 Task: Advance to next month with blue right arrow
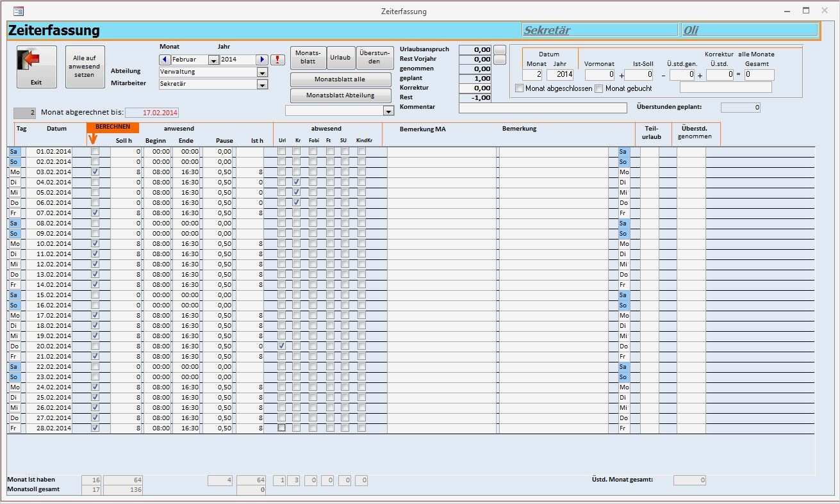(x=263, y=59)
